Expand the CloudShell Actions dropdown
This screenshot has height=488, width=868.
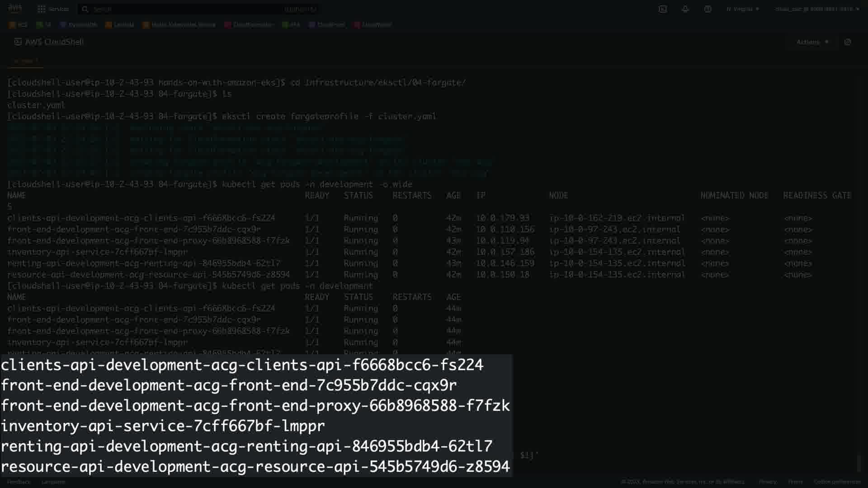click(x=812, y=42)
